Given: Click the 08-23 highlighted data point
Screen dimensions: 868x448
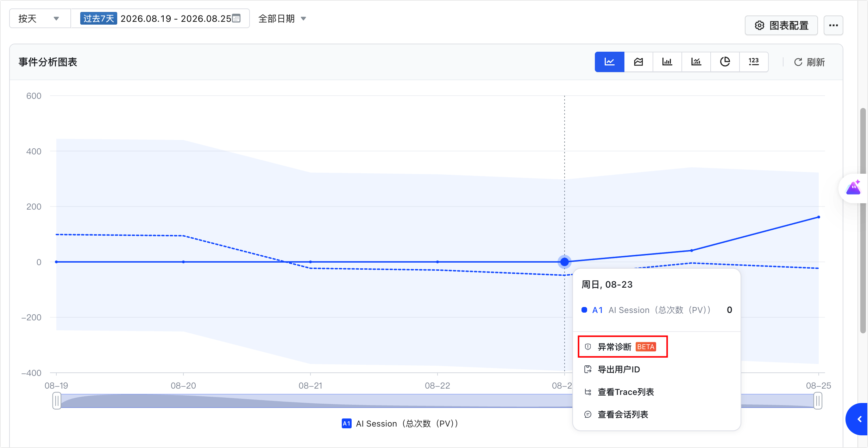Looking at the screenshot, I should 564,262.
